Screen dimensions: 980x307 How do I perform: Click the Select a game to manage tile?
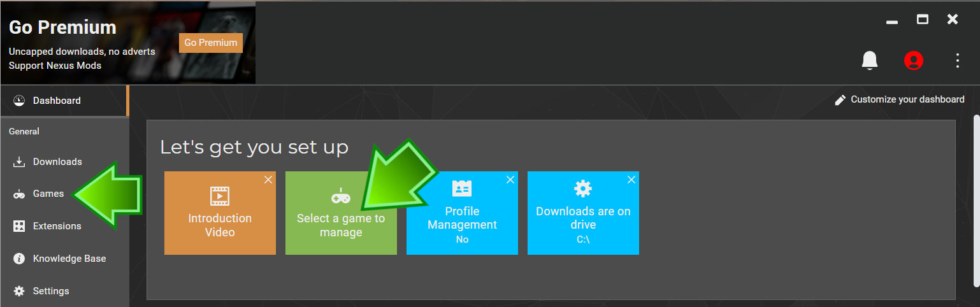click(x=341, y=213)
